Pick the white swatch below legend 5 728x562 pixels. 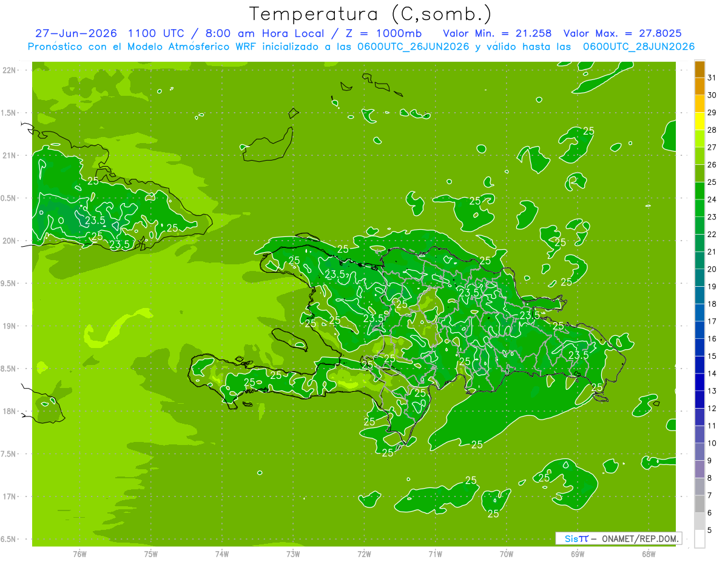coord(699,539)
